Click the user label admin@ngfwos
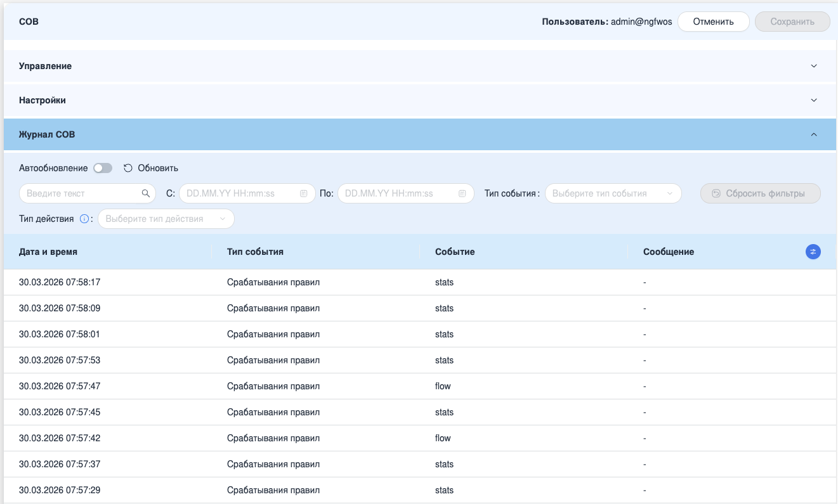Image resolution: width=838 pixels, height=504 pixels. point(641,22)
